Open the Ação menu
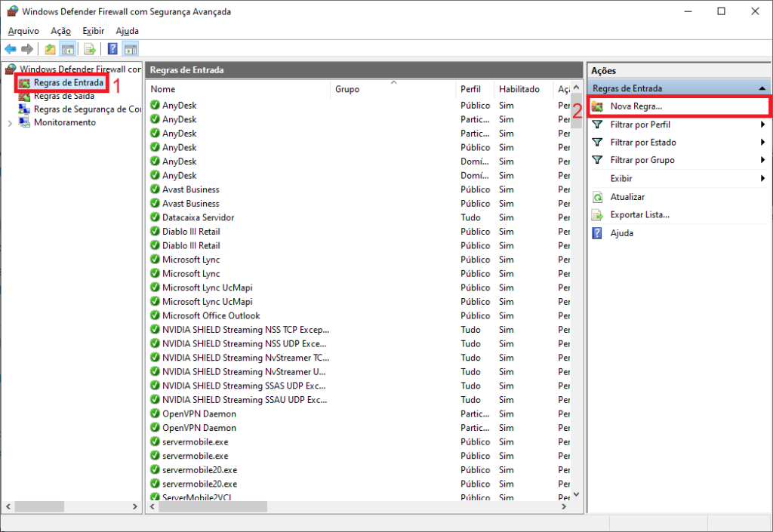Screen dimensions: 773x532 pyautogui.click(x=60, y=31)
